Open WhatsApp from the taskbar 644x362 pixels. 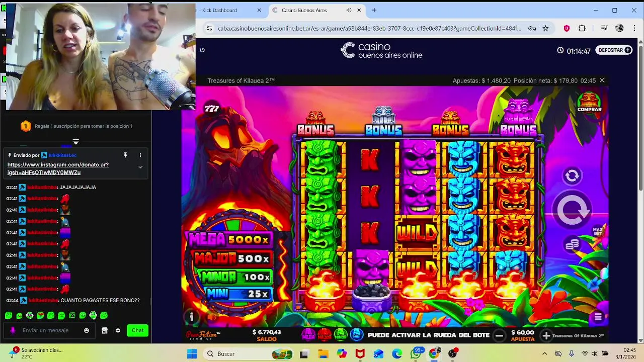(x=416, y=354)
